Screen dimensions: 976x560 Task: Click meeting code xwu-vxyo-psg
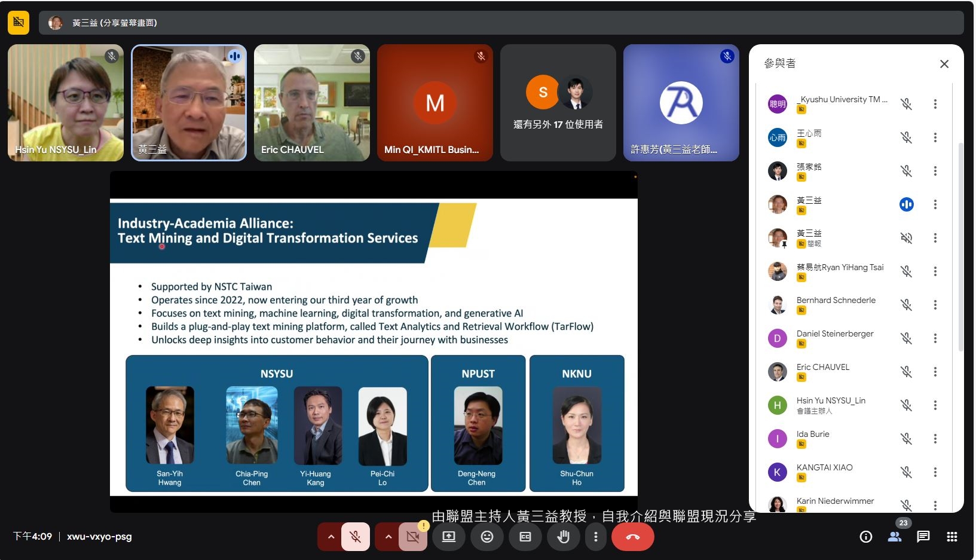pos(99,537)
